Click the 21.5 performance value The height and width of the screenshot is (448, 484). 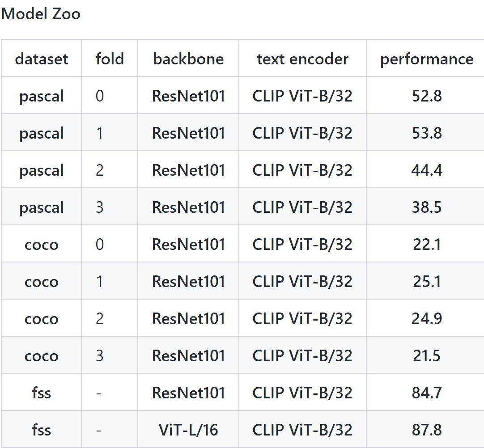click(x=426, y=356)
